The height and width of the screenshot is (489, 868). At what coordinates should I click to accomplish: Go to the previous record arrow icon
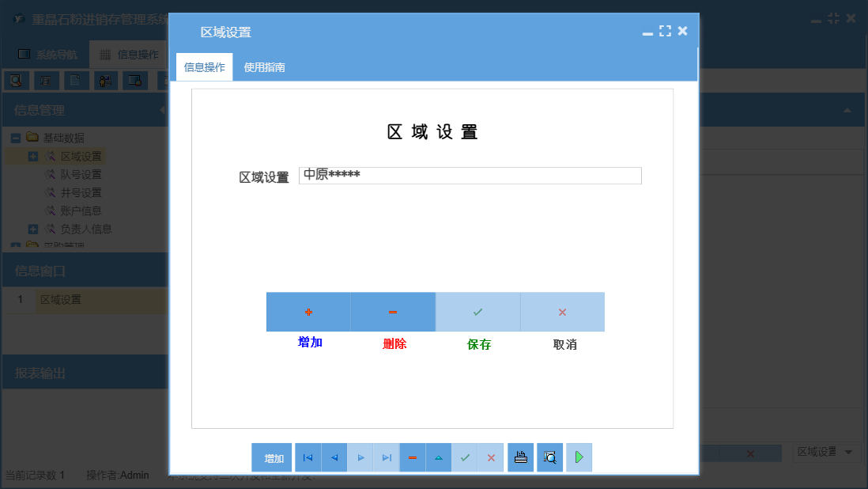(x=334, y=457)
